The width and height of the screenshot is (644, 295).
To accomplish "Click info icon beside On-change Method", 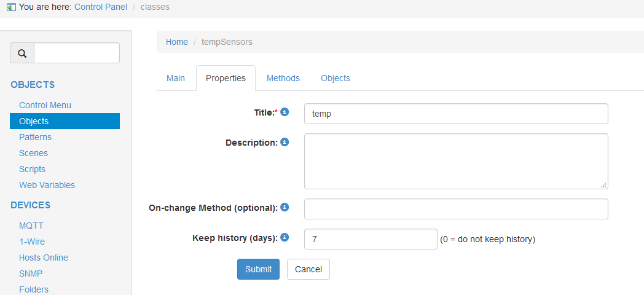I will point(285,207).
